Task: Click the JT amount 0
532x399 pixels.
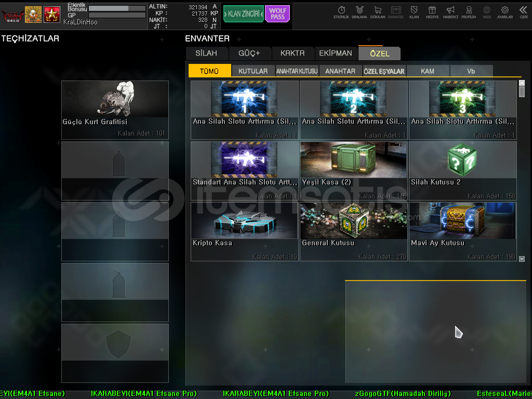Action: [x=206, y=26]
